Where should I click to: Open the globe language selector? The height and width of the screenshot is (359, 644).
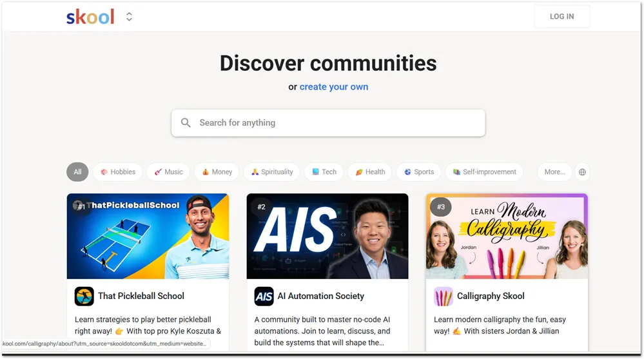pos(582,172)
